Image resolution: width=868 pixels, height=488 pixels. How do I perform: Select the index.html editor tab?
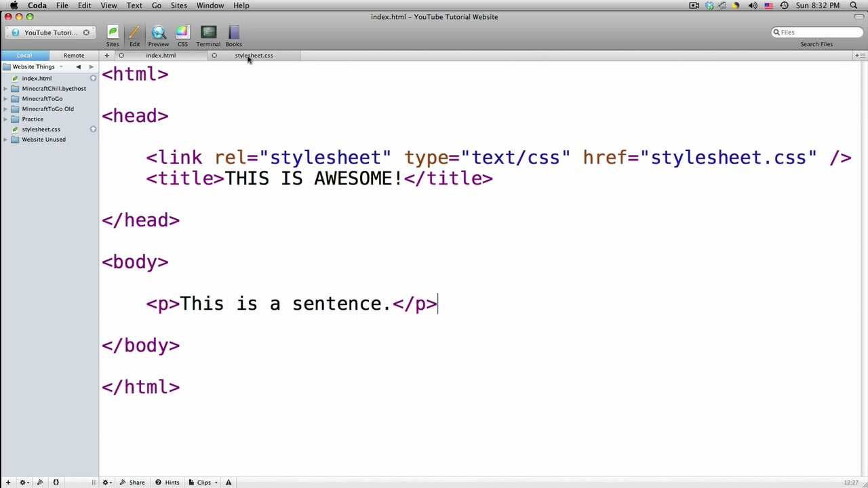[x=161, y=56]
